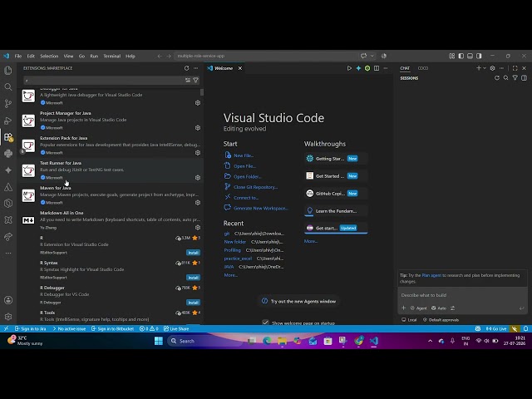Click Try out the new Agents window
532x399 pixels.
299,301
